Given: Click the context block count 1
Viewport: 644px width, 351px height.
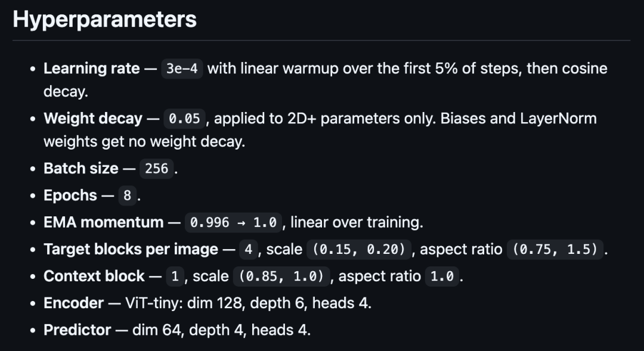Looking at the screenshot, I should pos(175,277).
